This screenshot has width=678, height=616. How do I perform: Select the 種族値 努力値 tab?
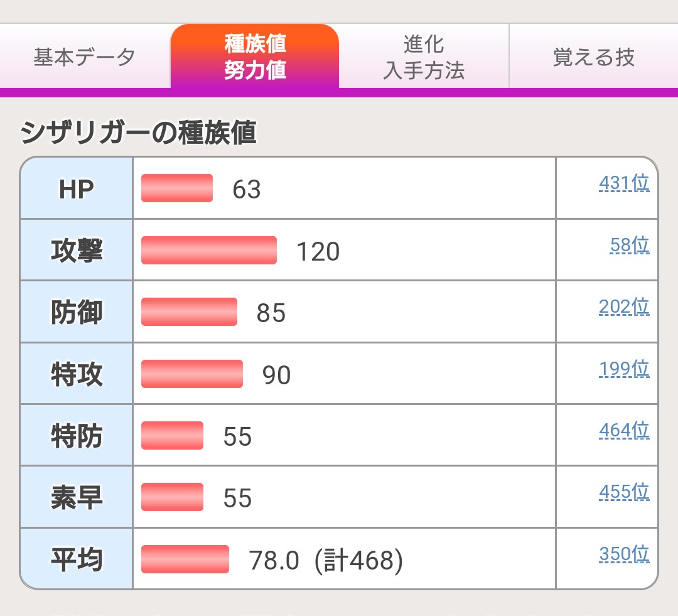255,57
